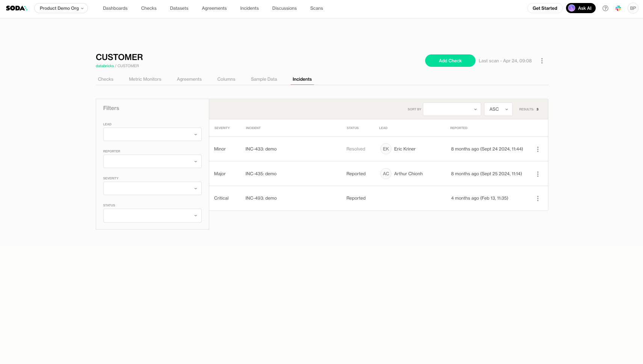Screen dimensions: 643x364
Task: Open the Product Demo Org switcher
Action: click(x=61, y=8)
